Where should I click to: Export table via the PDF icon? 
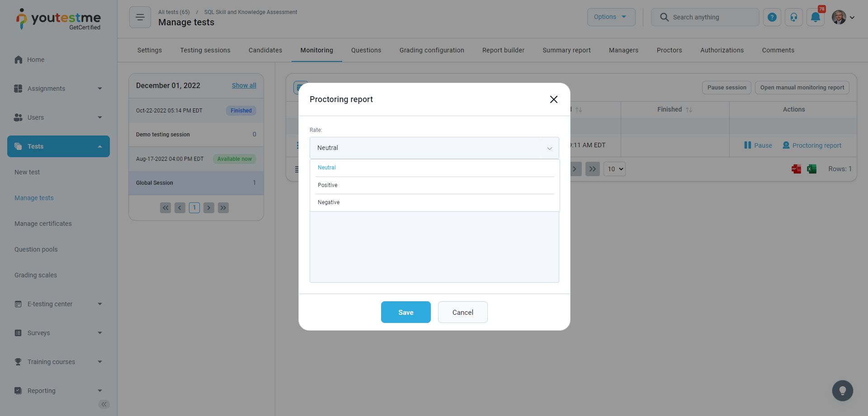coord(796,169)
